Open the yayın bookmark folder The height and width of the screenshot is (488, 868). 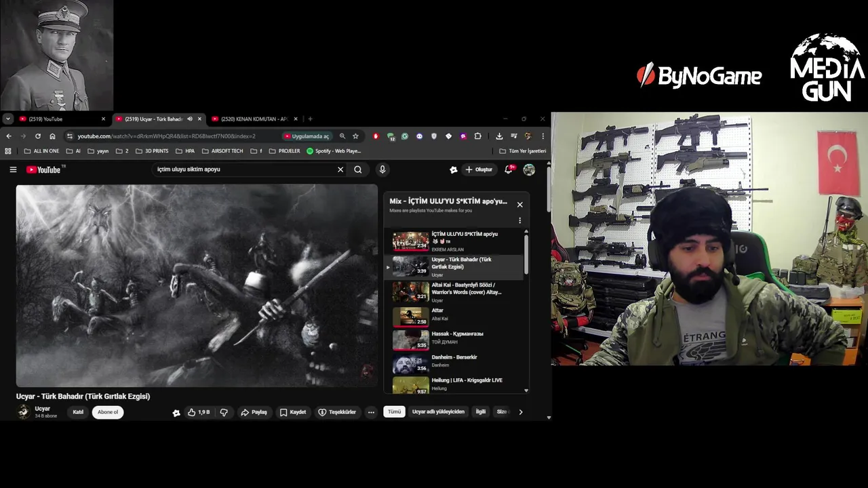tap(98, 151)
